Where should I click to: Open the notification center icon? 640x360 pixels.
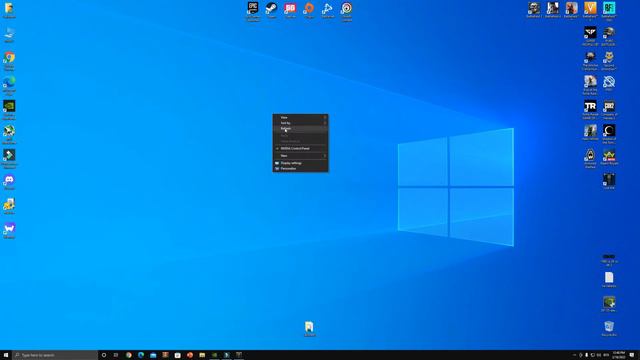pos(632,355)
